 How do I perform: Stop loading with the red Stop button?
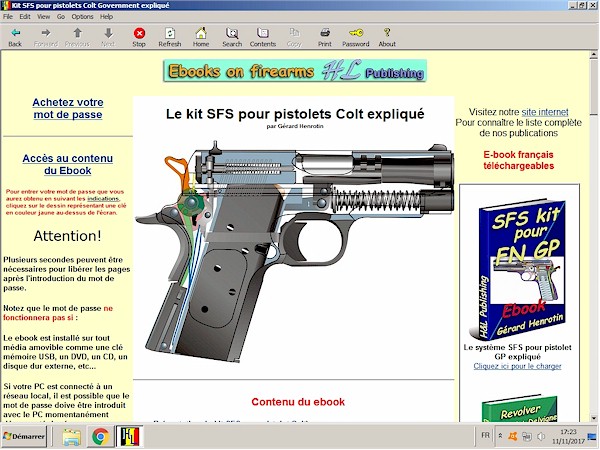(139, 37)
